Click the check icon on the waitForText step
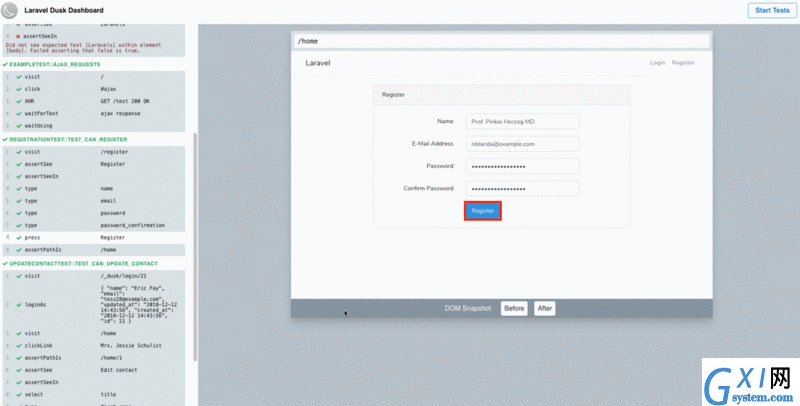The height and width of the screenshot is (406, 800). (19, 114)
